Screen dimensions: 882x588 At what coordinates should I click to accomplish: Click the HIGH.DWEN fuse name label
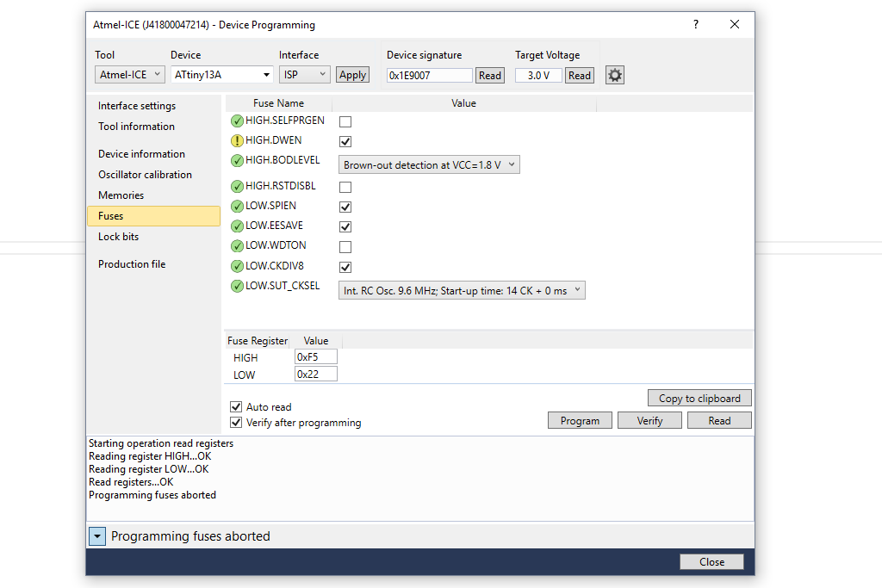pos(273,140)
